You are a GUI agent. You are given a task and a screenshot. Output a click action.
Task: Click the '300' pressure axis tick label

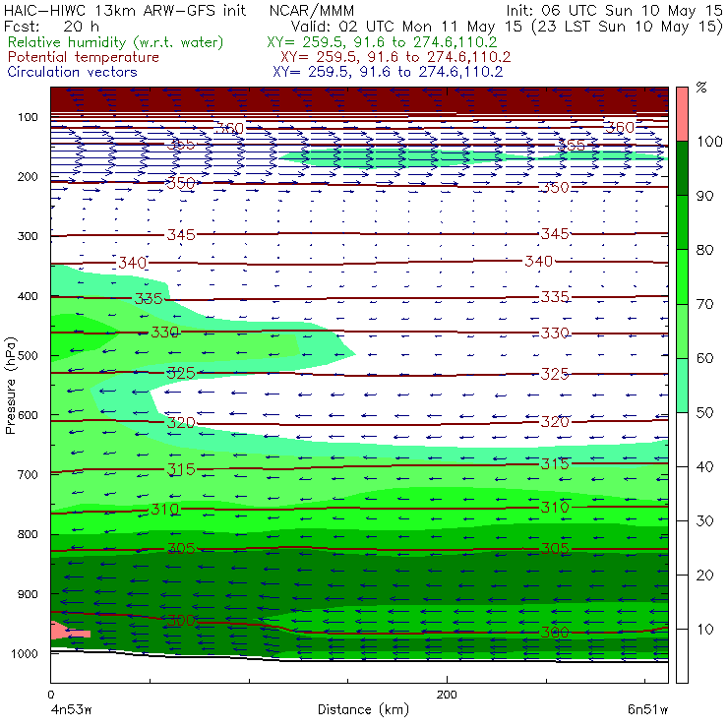pyautogui.click(x=28, y=236)
